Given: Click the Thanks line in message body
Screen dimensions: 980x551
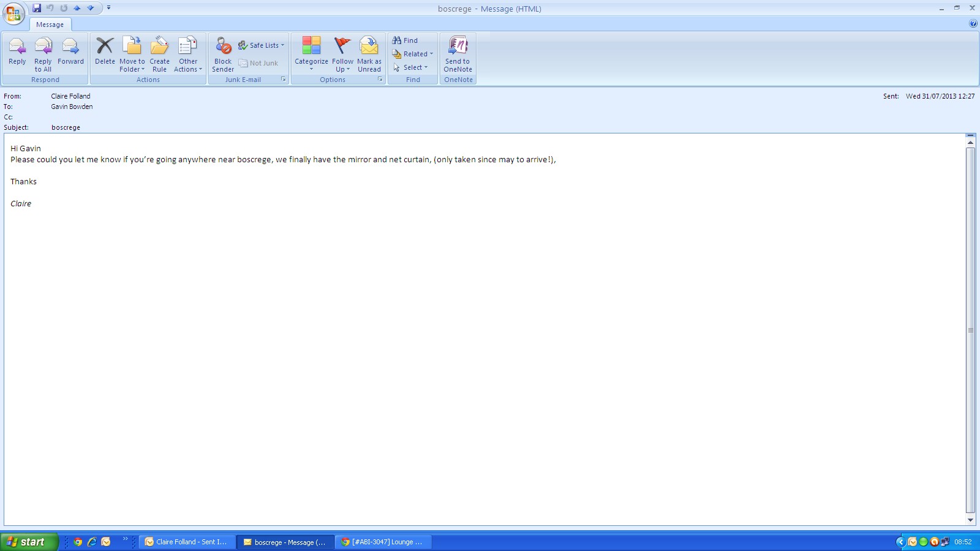Looking at the screenshot, I should click(23, 181).
